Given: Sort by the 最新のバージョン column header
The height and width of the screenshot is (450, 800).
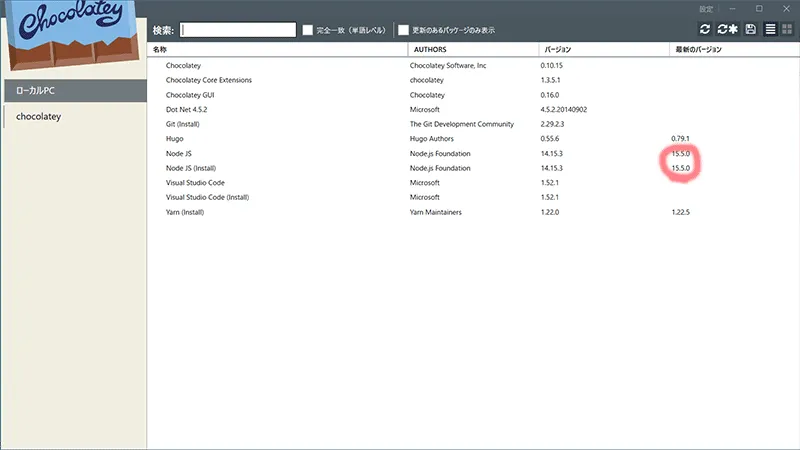Looking at the screenshot, I should pos(734,49).
